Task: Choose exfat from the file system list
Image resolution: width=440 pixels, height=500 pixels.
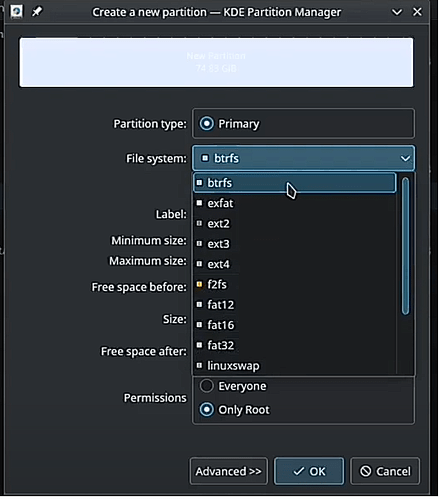Action: pos(295,203)
